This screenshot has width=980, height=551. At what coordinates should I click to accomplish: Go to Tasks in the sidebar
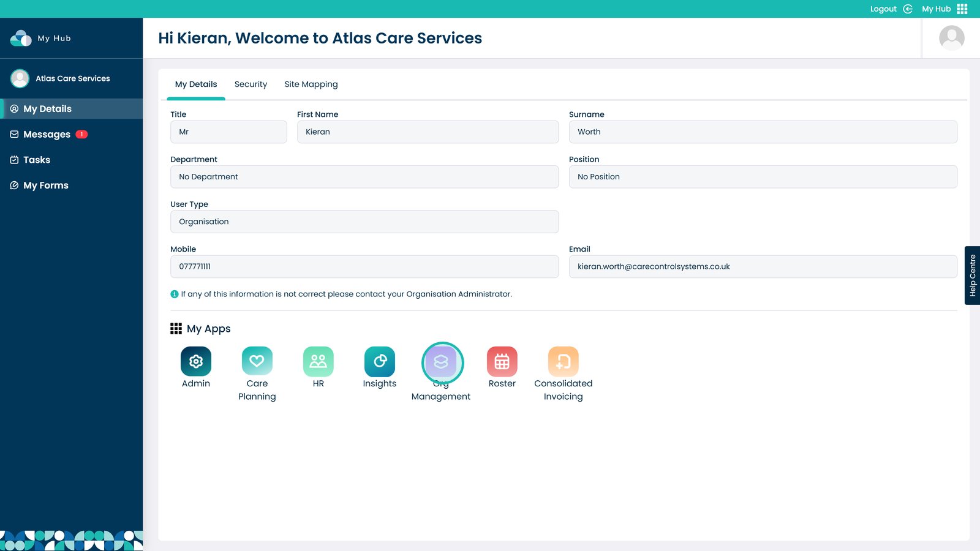[37, 160]
